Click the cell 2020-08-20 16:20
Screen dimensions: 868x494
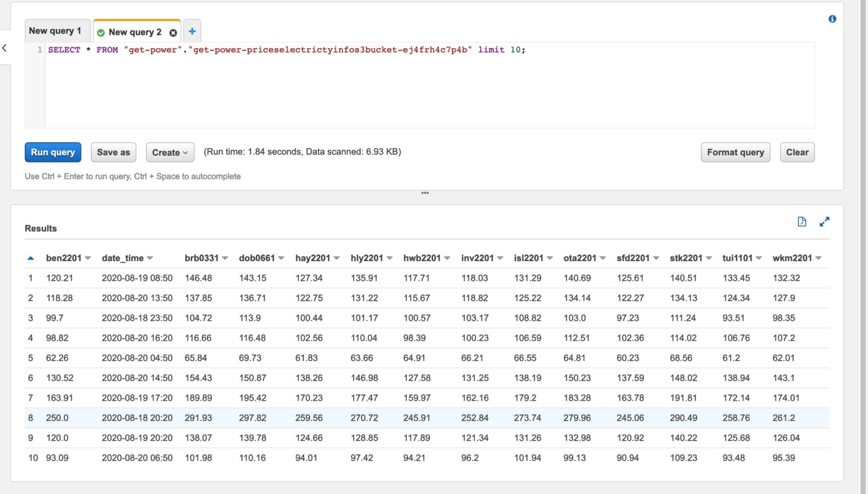pos(137,338)
